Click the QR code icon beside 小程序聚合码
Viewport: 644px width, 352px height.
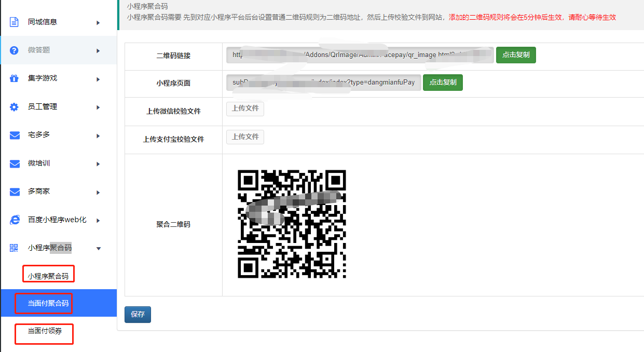[x=15, y=248]
